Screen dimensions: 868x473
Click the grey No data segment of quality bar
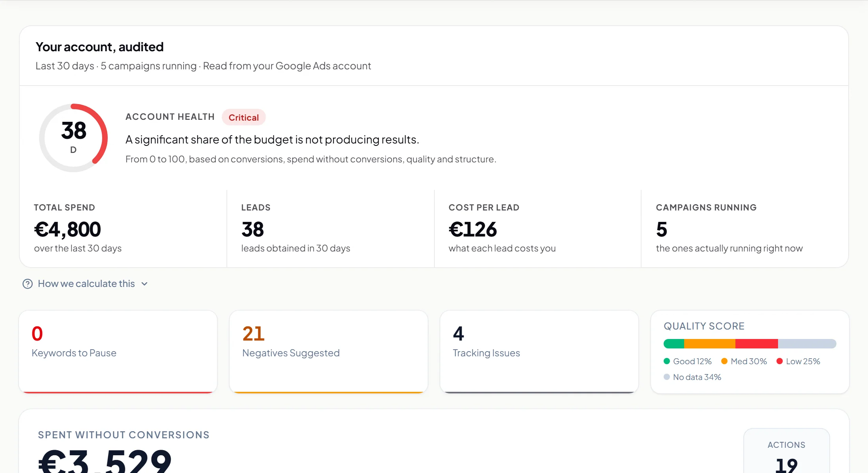pos(807,344)
